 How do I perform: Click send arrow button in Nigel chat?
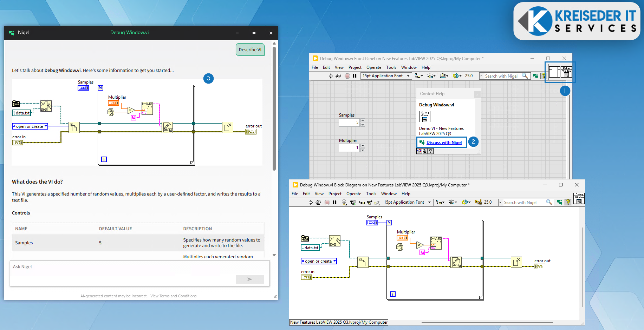249,279
